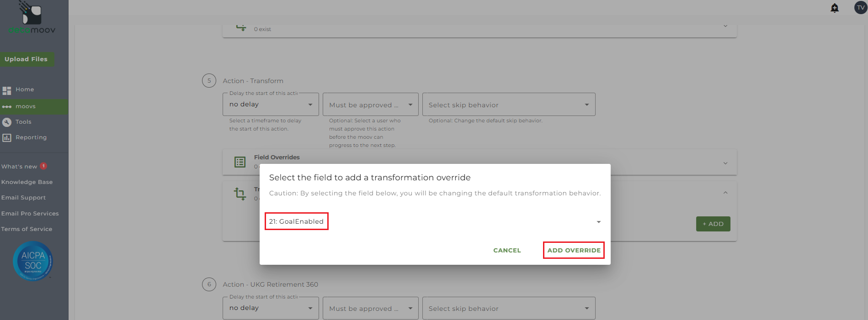Click the AICPA SOC badge
This screenshot has height=320, width=868.
(x=33, y=261)
